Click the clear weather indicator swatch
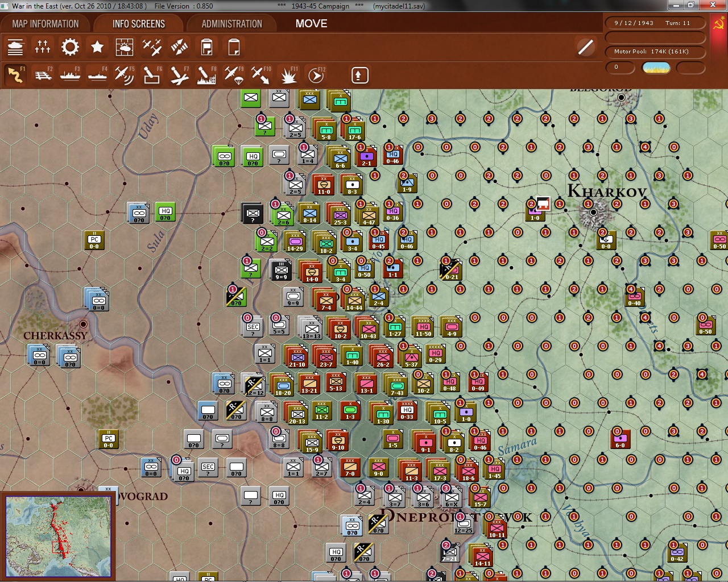The width and height of the screenshot is (728, 582). [656, 68]
